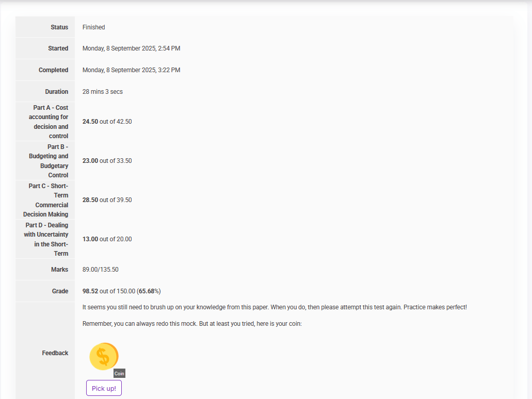Click Part D Dealing with Uncertainty label
The height and width of the screenshot is (399, 532).
point(46,239)
